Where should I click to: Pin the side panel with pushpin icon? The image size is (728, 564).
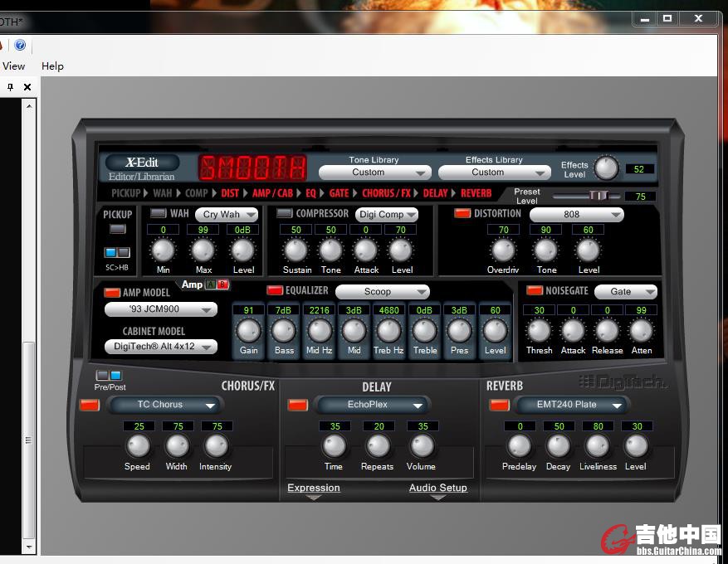tap(10, 87)
